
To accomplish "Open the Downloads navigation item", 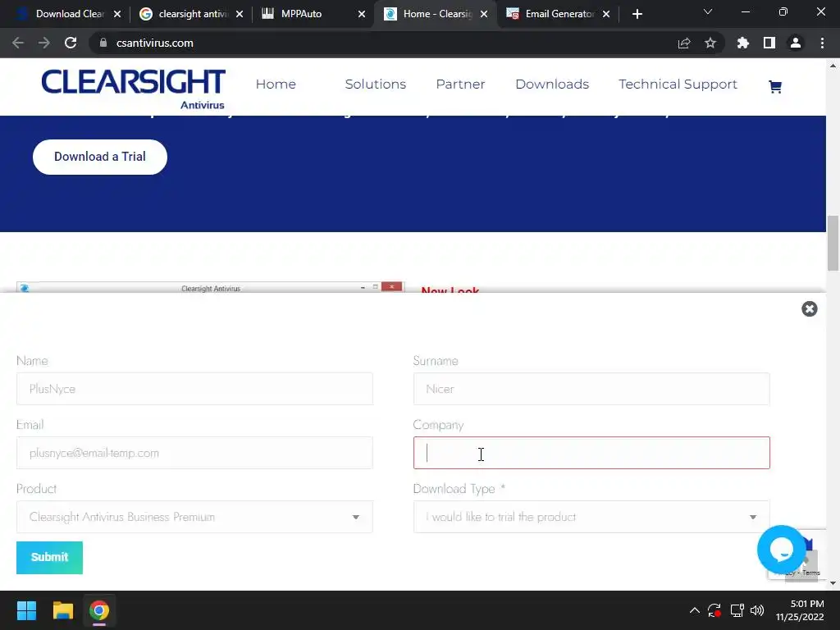I will [x=552, y=84].
